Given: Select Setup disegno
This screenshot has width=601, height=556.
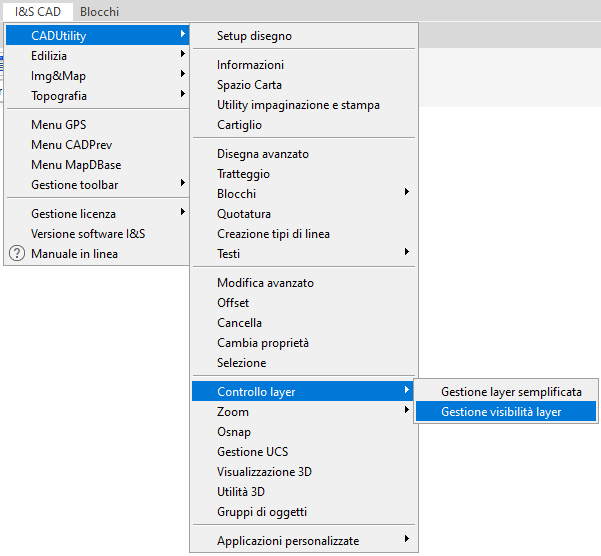Looking at the screenshot, I should [x=303, y=36].
